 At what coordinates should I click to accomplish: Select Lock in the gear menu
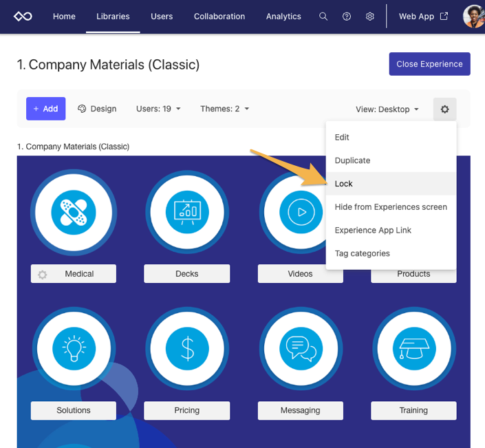click(x=391, y=184)
